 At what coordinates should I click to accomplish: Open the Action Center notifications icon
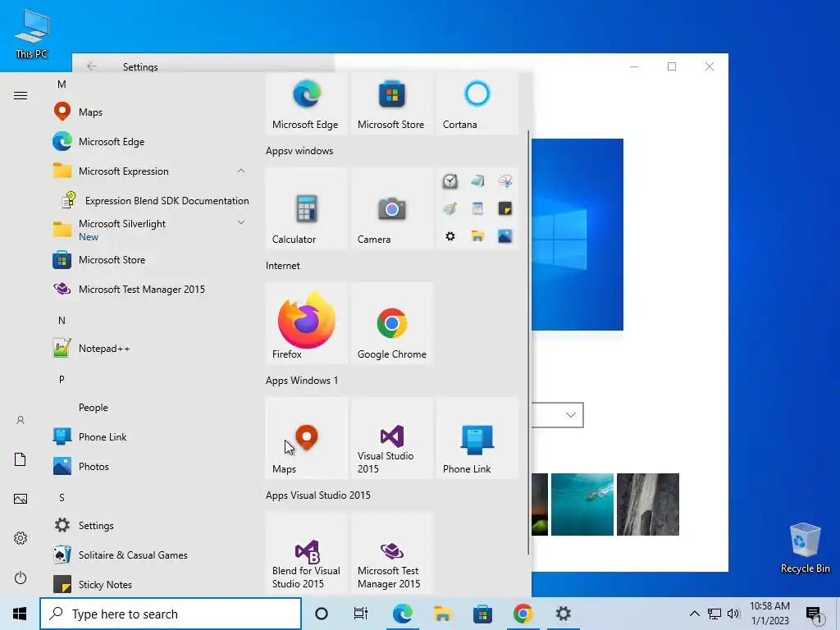tap(815, 614)
